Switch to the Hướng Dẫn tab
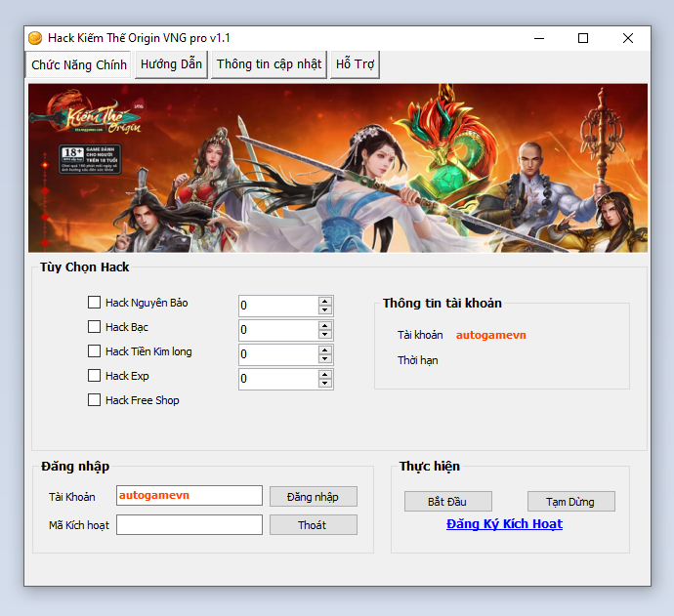The image size is (674, 616). tap(171, 64)
